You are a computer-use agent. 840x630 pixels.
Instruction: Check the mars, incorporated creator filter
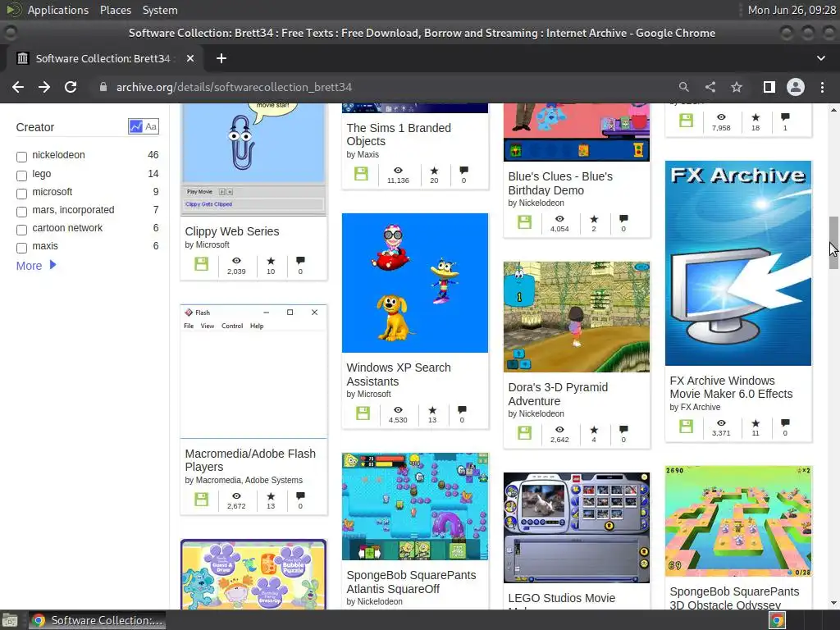(21, 212)
